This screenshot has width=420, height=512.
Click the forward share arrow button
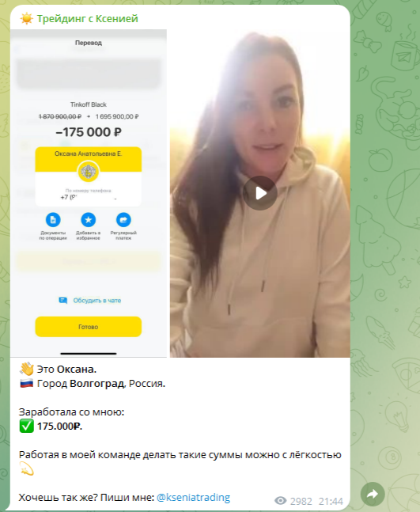click(373, 494)
